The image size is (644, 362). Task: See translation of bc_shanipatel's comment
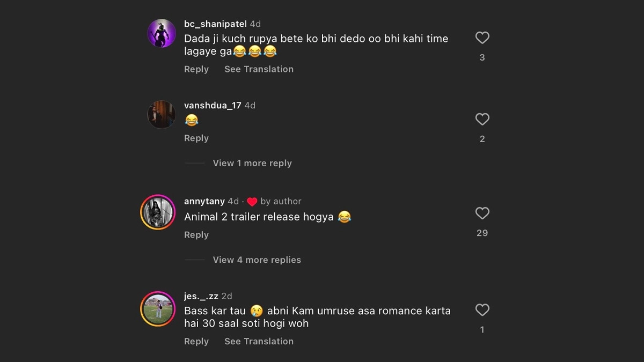tap(259, 69)
